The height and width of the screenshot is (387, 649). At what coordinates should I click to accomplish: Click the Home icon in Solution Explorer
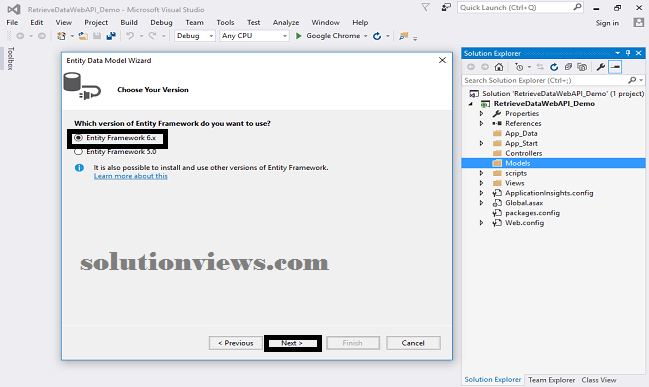pyautogui.click(x=499, y=67)
